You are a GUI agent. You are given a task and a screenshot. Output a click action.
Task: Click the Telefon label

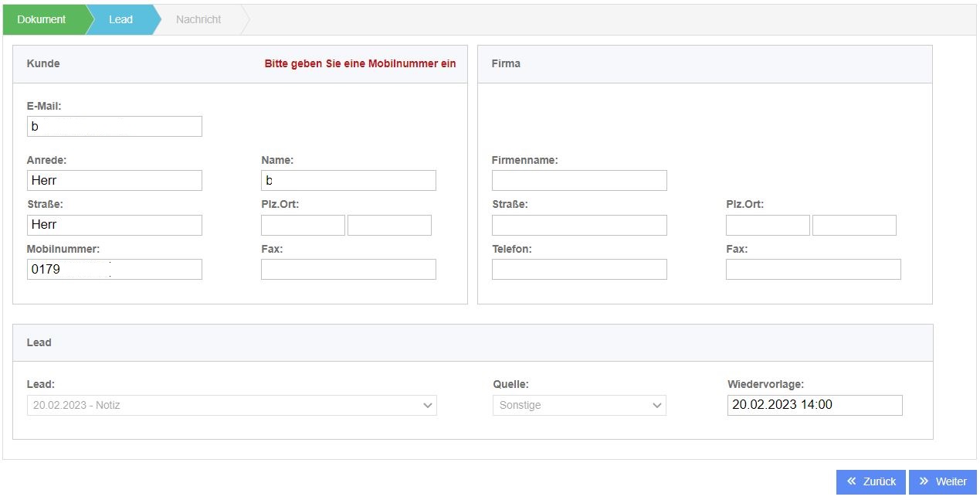(511, 249)
